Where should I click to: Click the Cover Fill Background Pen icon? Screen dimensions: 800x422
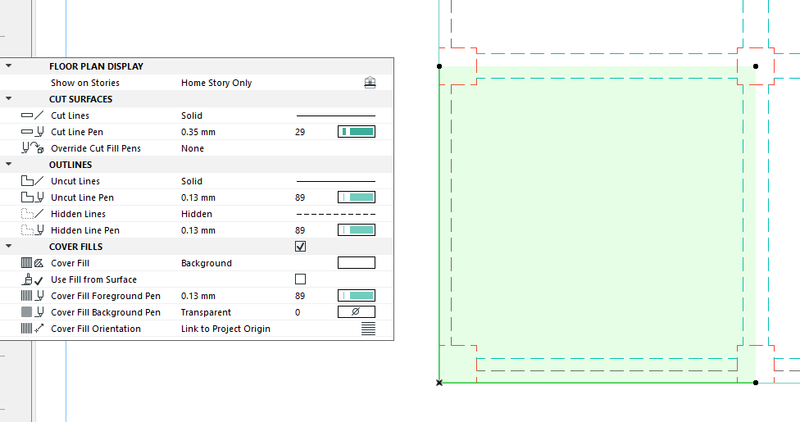click(32, 312)
